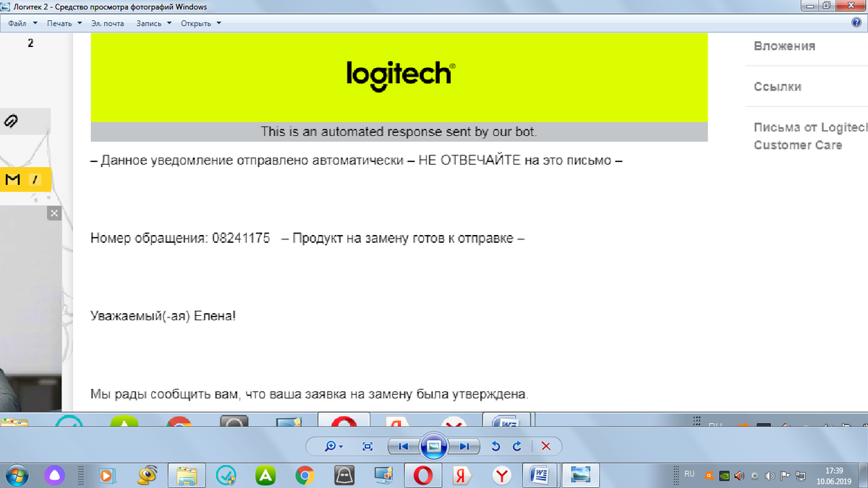Open the monitor icon taskbar app

coord(383,475)
